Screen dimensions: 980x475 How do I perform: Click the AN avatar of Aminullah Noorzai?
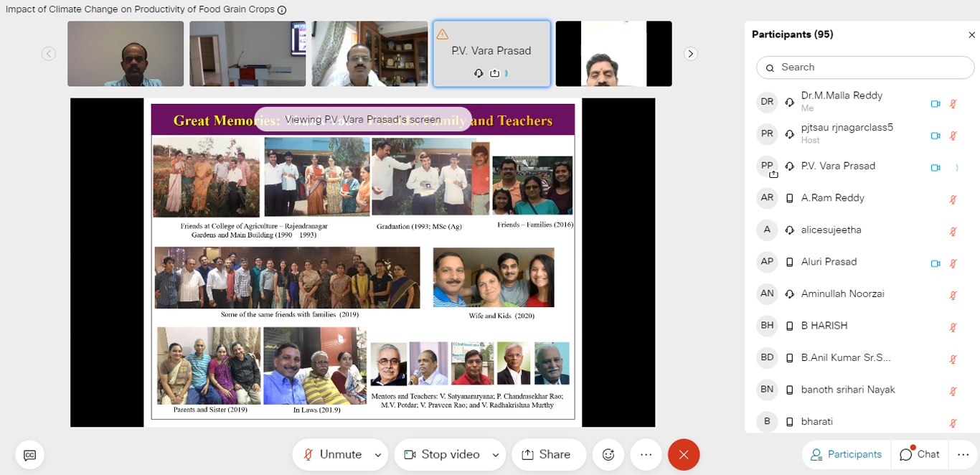(767, 293)
